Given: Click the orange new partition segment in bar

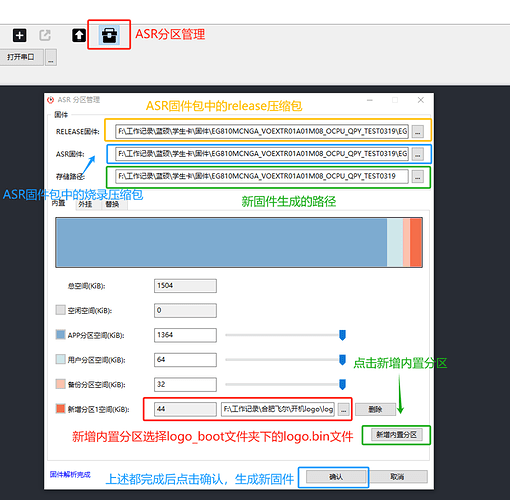Looking at the screenshot, I should point(416,242).
